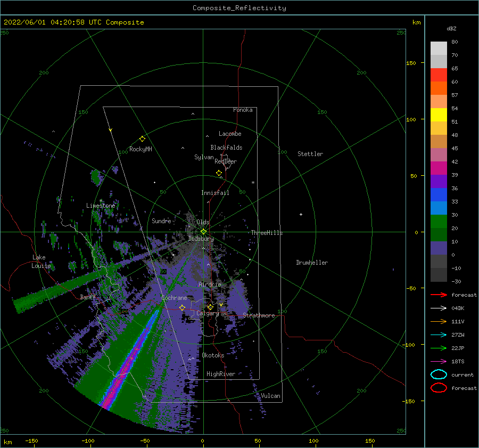This screenshot has width=479, height=448.
Task: Click the HighRiver label
Action: pyautogui.click(x=221, y=374)
